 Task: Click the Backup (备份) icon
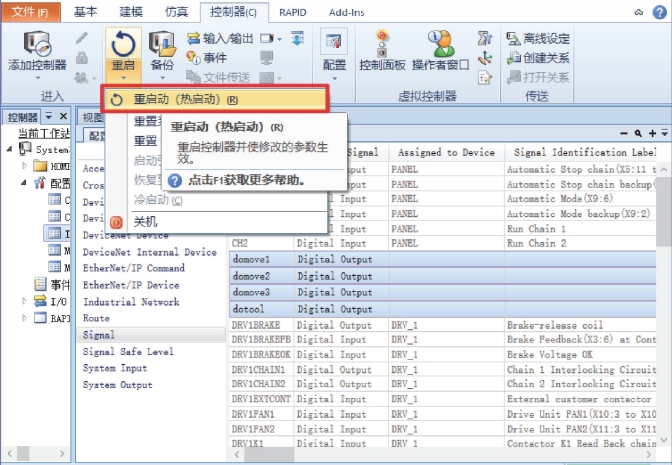point(161,50)
